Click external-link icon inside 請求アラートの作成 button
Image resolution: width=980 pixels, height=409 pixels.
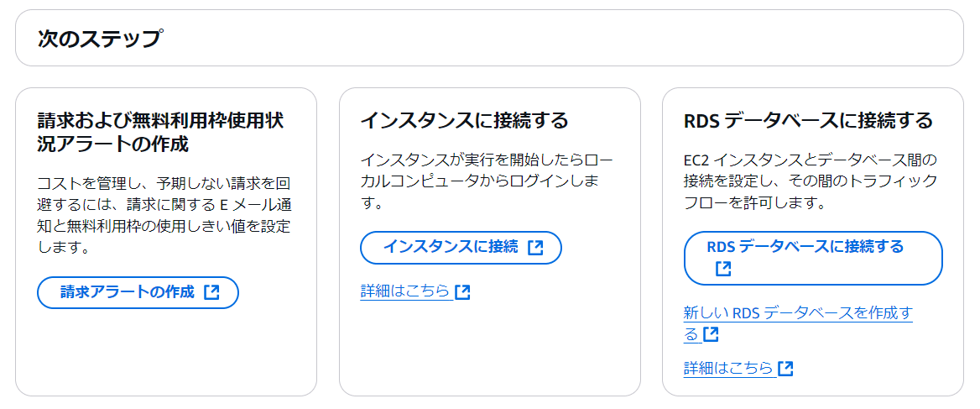click(212, 292)
